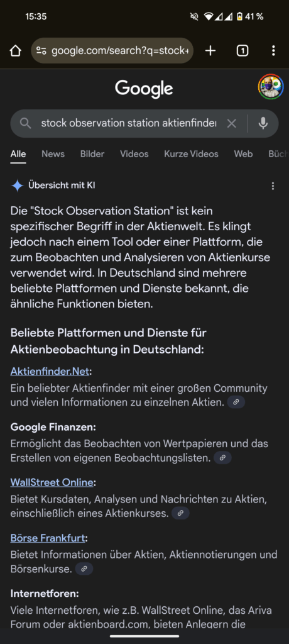The image size is (289, 644).
Task: Open source link chip after WallStreet Online text
Action: (180, 513)
